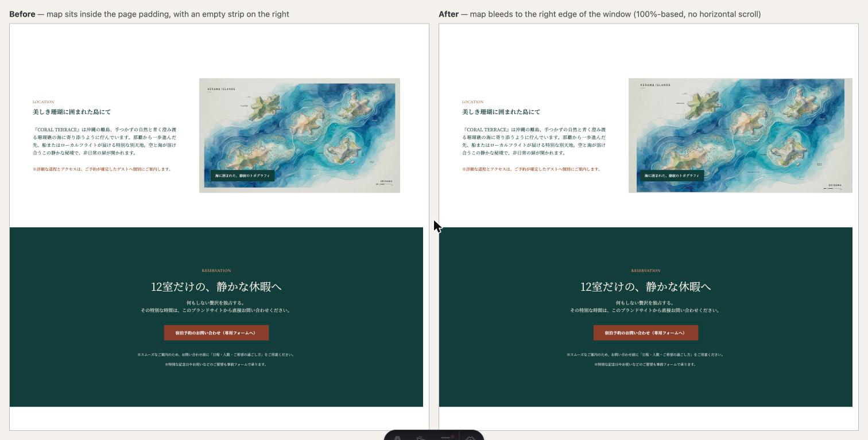Click the CORAL TERRACE description paragraph in the Before panel

pos(104,141)
